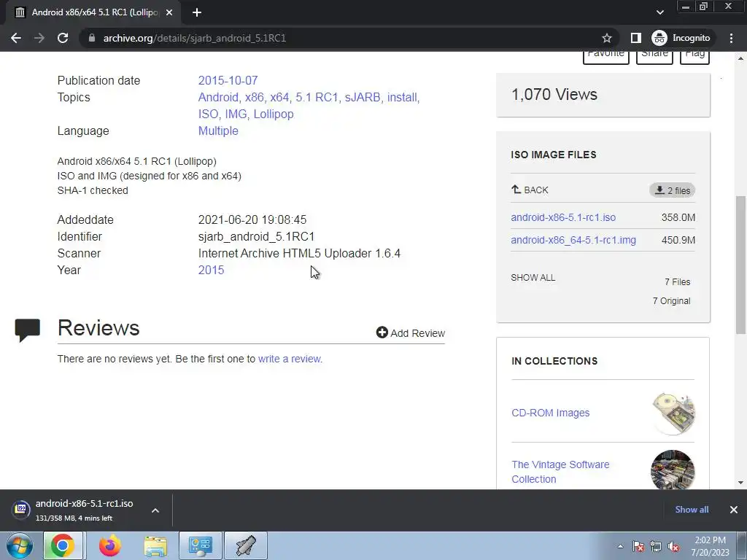This screenshot has width=747, height=560.
Task: Click the network tray icon
Action: (656, 547)
